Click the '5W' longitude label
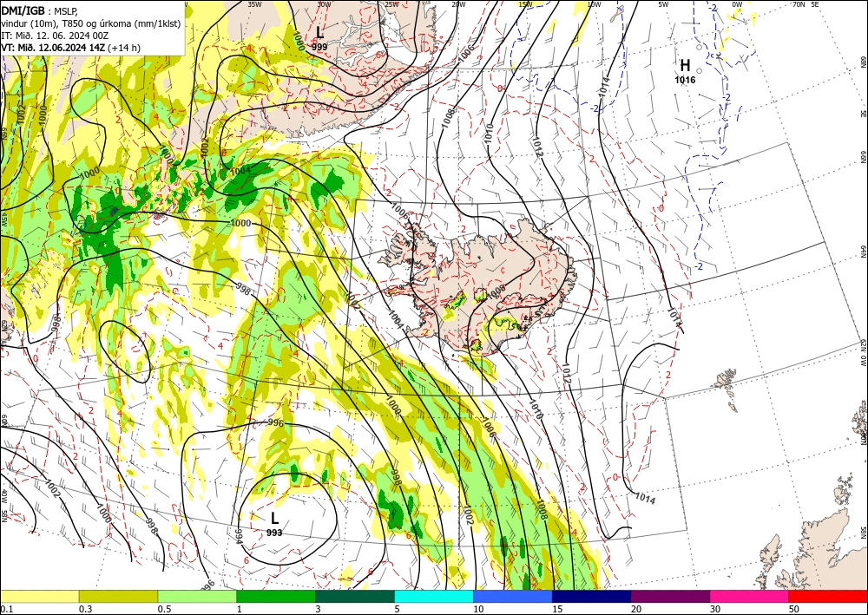This screenshot has height=615, width=868. [x=663, y=4]
